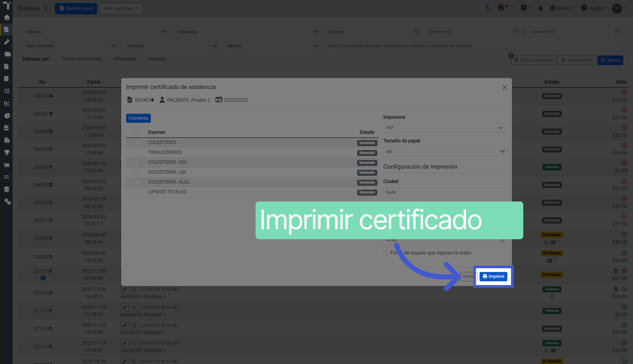Click the info icon under order 2212291
633x364 pixels.
coord(43,278)
